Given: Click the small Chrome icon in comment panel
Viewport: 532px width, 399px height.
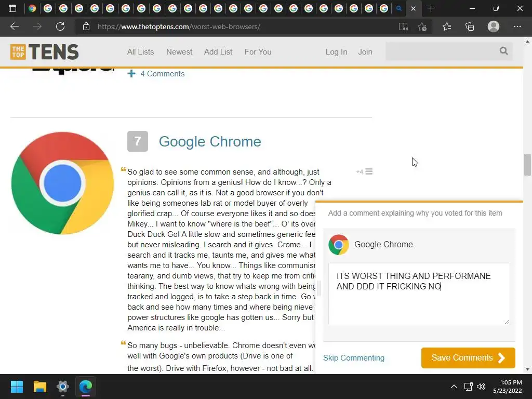Looking at the screenshot, I should 338,244.
